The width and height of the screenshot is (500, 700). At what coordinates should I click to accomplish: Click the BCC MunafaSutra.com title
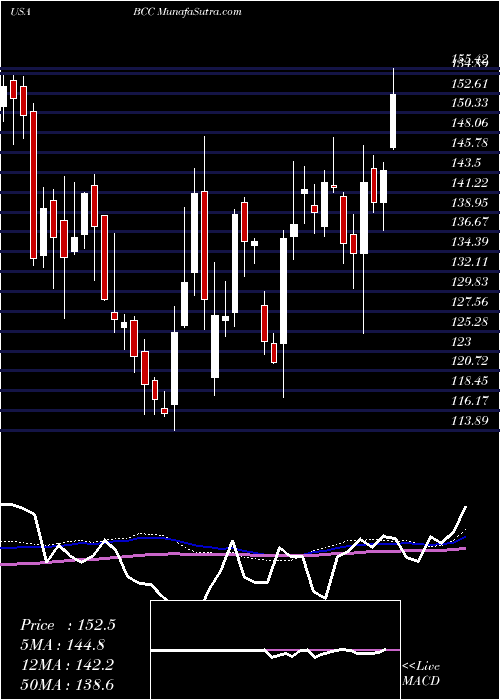coord(187,12)
